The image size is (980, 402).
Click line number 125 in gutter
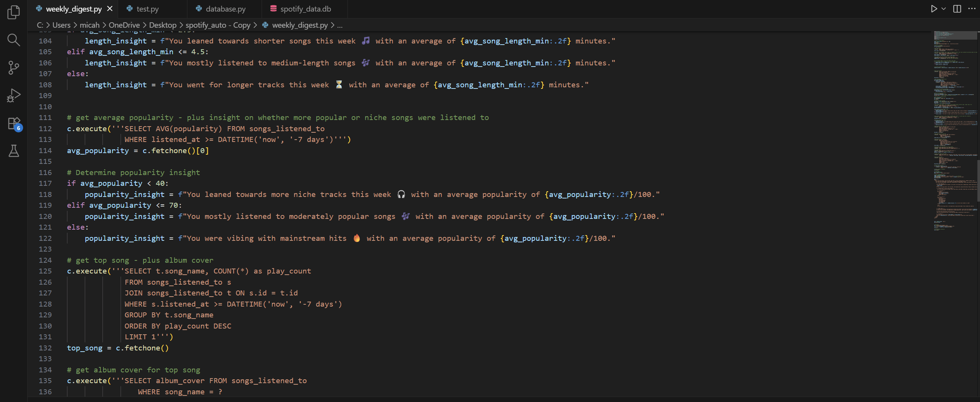tap(45, 271)
